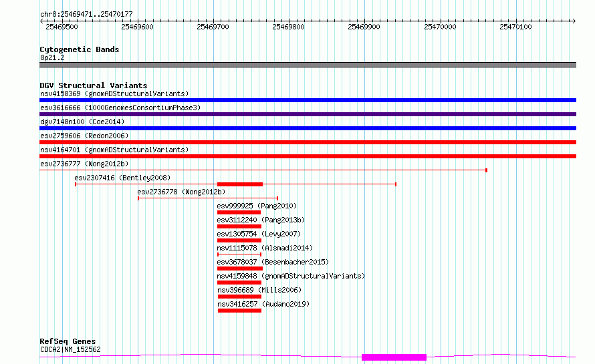Click the thin red line of esv2736778

pos(208,198)
